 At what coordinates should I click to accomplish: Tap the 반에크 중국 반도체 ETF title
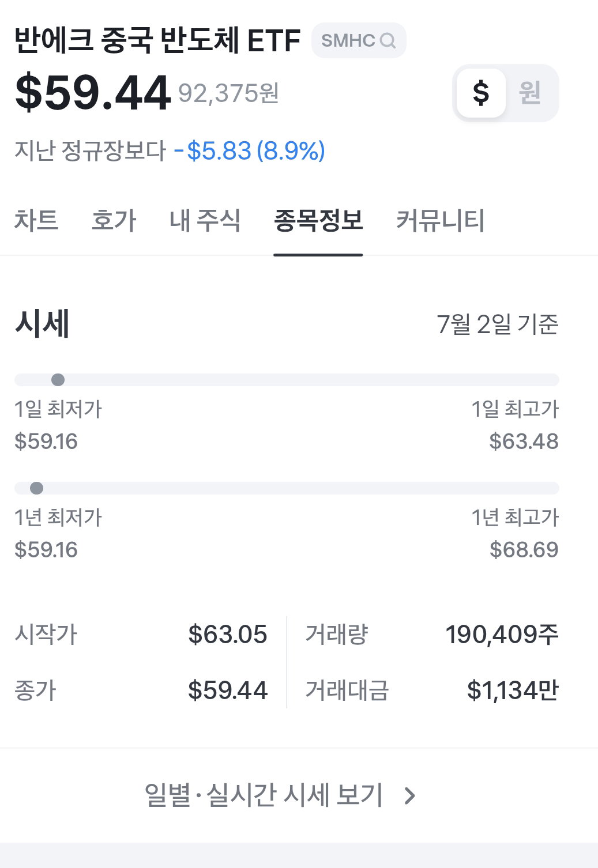(x=157, y=40)
